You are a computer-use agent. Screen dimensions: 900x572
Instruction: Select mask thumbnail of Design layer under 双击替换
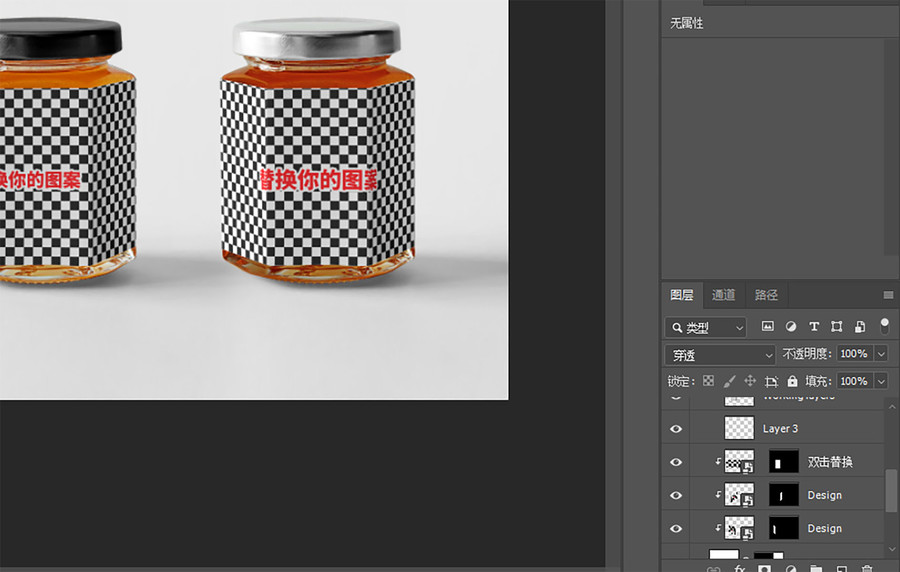(x=783, y=495)
